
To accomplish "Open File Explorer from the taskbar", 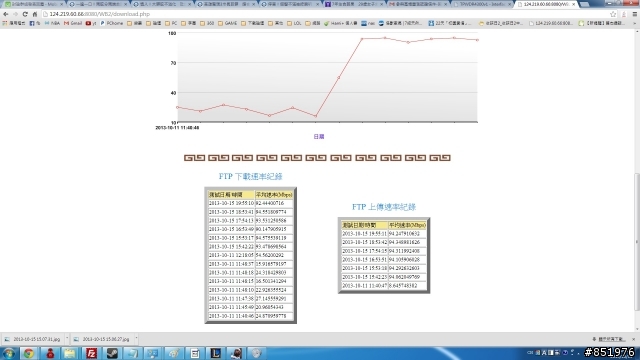I will 70,353.
